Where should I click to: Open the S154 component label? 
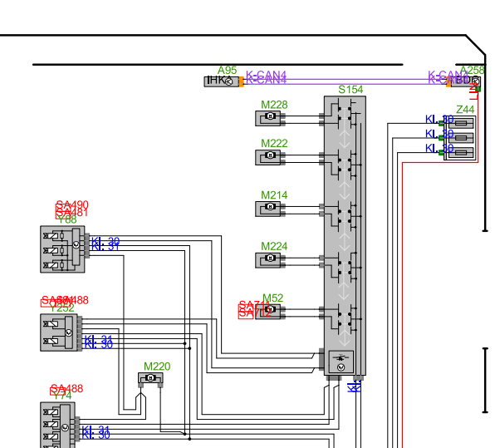[x=350, y=90]
